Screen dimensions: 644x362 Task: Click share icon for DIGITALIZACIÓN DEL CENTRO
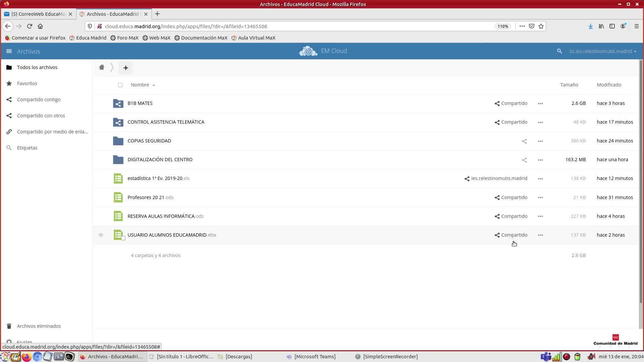pyautogui.click(x=524, y=160)
